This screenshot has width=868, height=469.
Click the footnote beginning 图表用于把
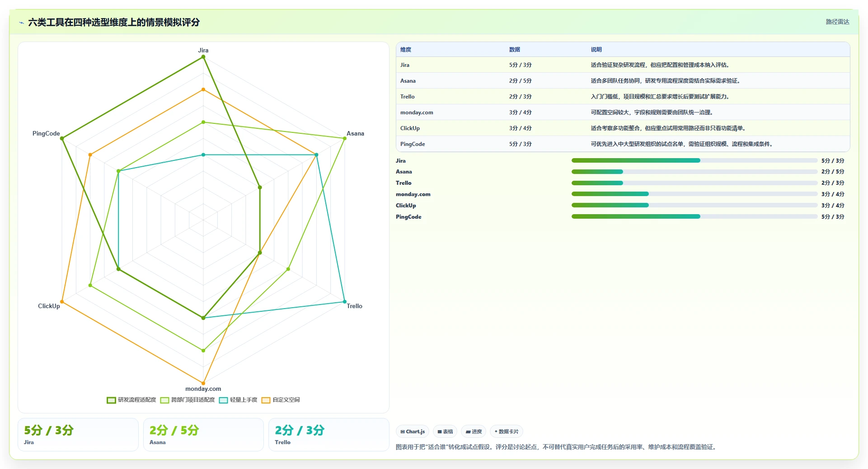click(x=556, y=447)
